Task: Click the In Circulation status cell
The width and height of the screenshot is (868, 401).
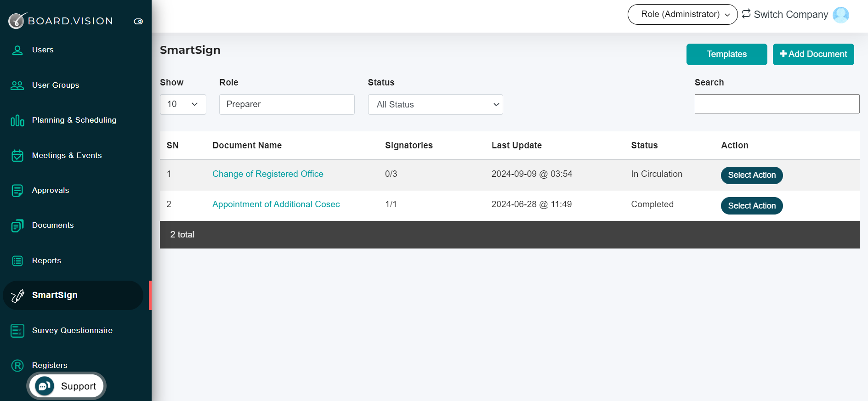Action: tap(657, 174)
